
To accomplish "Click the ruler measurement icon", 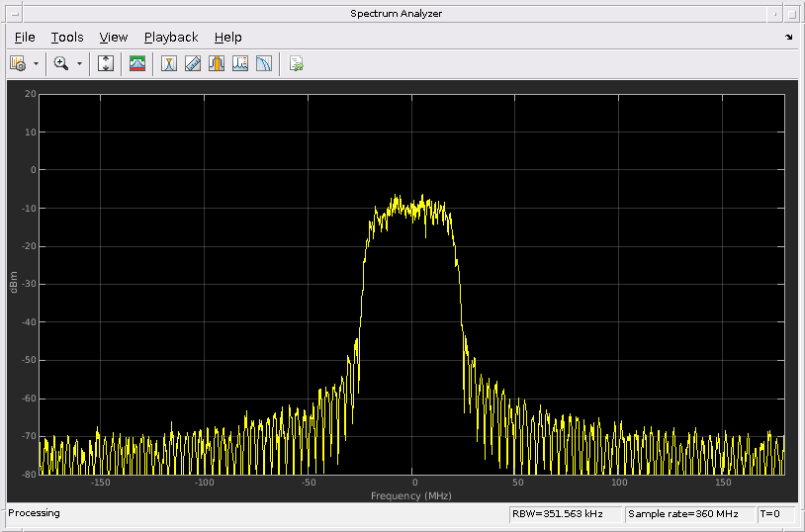I will (193, 63).
